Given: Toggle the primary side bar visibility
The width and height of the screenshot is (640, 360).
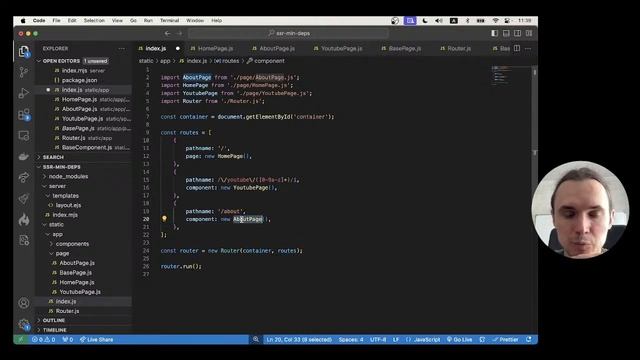Looking at the screenshot, I should (494, 33).
